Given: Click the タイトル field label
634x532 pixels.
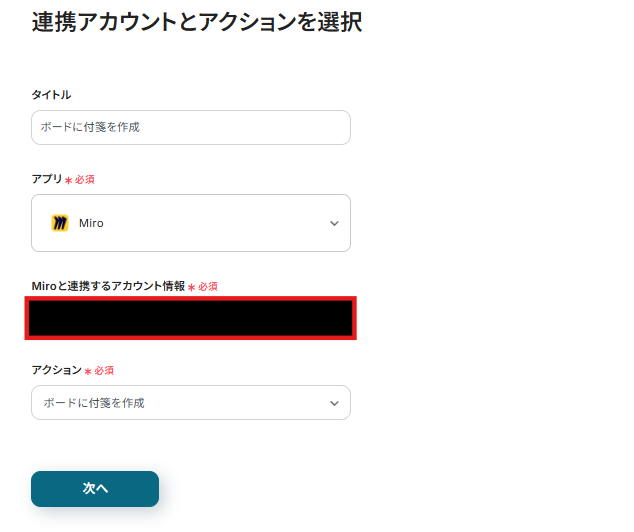Looking at the screenshot, I should coord(51,95).
